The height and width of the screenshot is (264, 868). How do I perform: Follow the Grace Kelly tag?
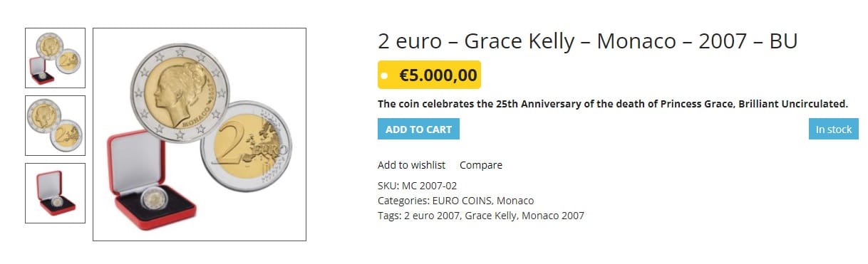click(x=490, y=215)
